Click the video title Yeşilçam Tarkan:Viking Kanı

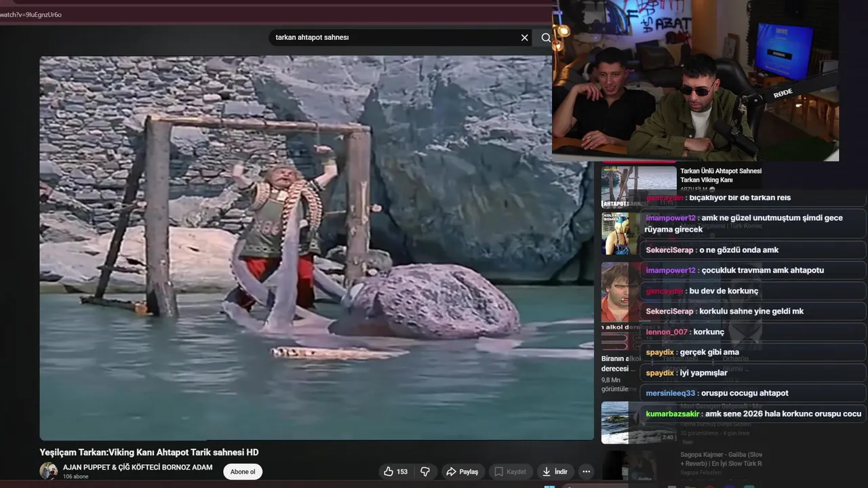click(x=149, y=452)
